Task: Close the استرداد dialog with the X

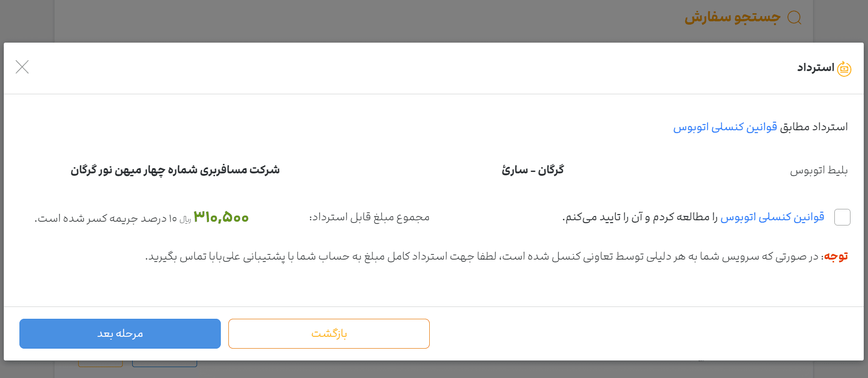Action: (x=22, y=67)
